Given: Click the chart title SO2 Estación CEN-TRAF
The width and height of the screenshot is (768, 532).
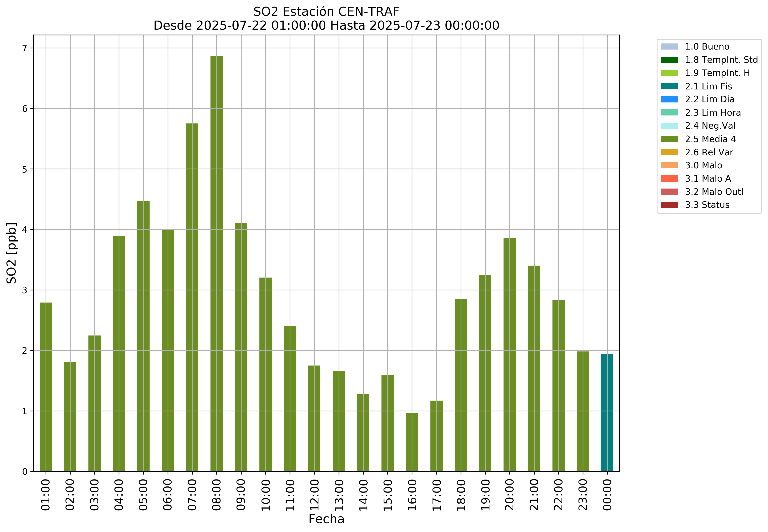Looking at the screenshot, I should coord(326,12).
